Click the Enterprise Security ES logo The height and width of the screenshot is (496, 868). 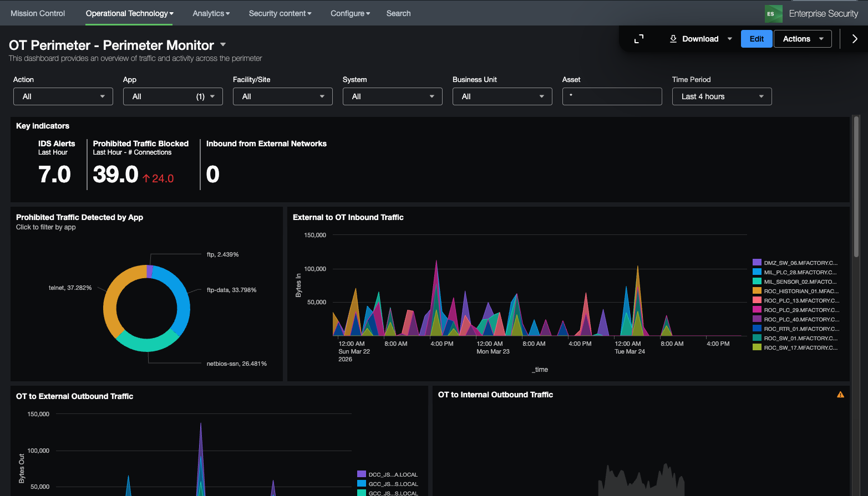[773, 14]
